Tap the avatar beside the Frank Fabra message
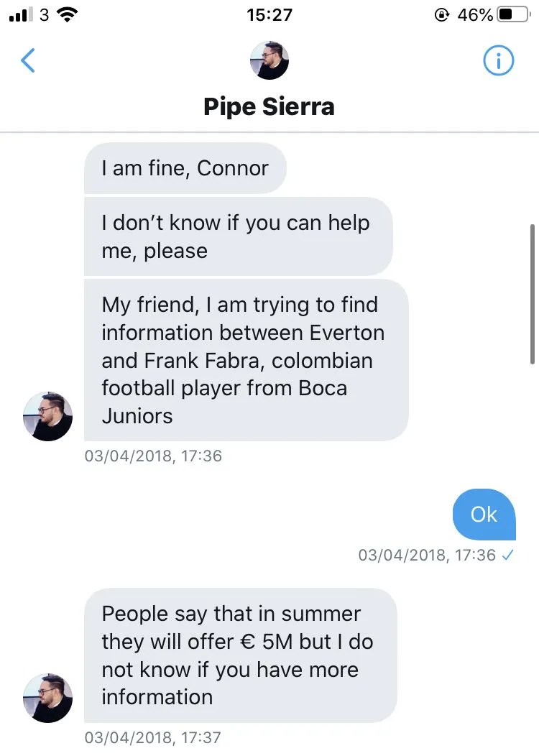Image resolution: width=539 pixels, height=756 pixels. coord(48,416)
